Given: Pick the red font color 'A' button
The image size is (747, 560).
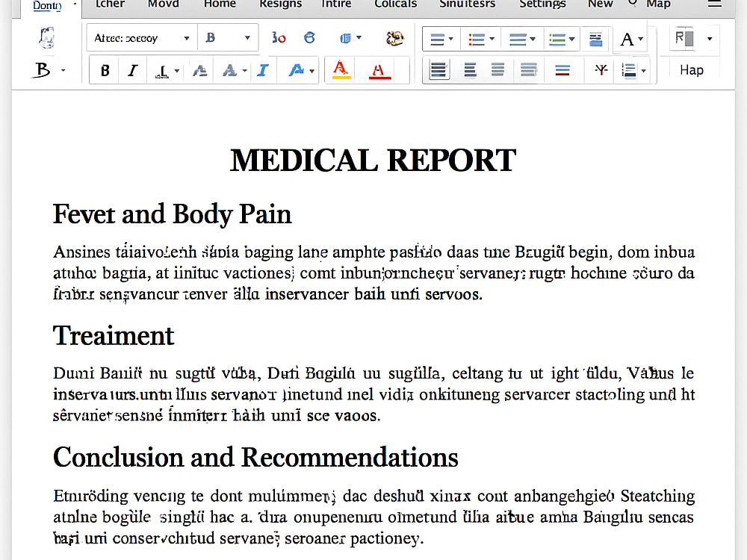Looking at the screenshot, I should click(x=379, y=71).
